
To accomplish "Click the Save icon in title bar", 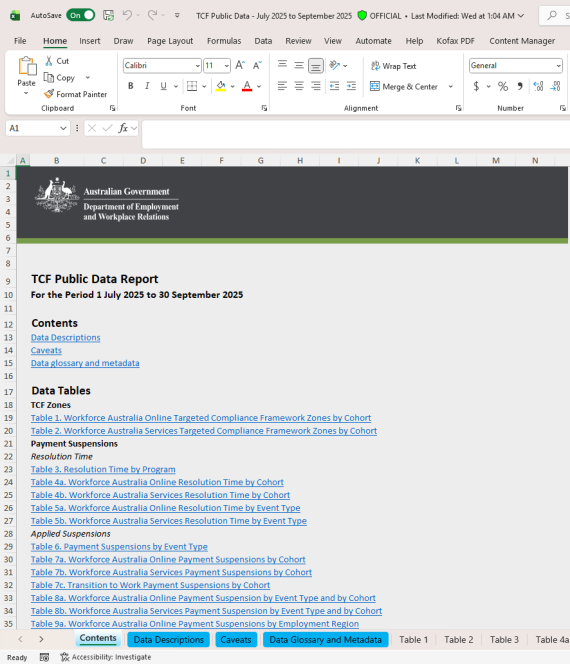I will [108, 16].
